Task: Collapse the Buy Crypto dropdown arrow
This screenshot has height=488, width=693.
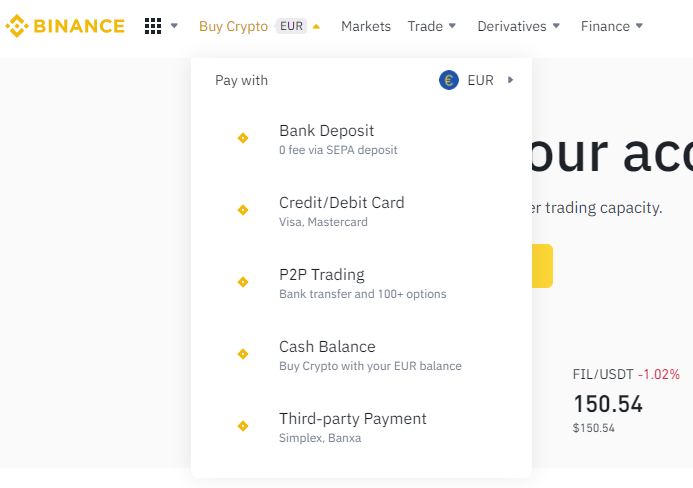Action: pos(316,27)
